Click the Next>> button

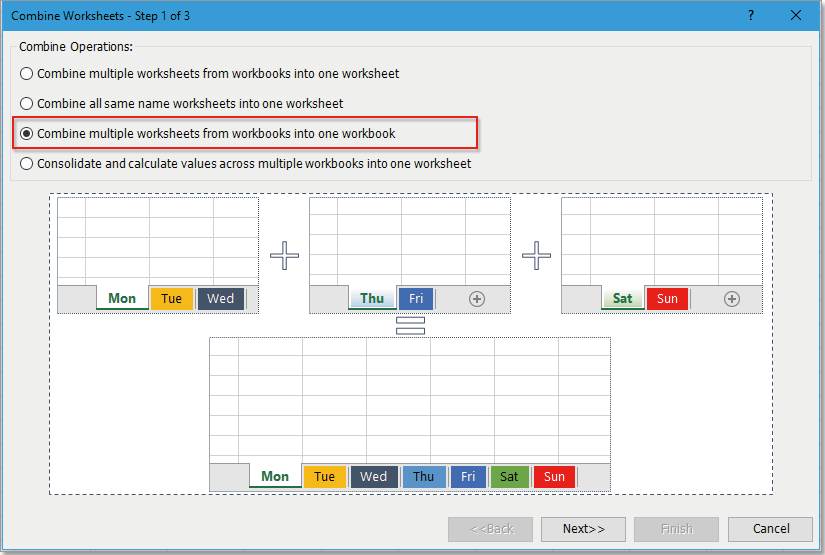583,529
